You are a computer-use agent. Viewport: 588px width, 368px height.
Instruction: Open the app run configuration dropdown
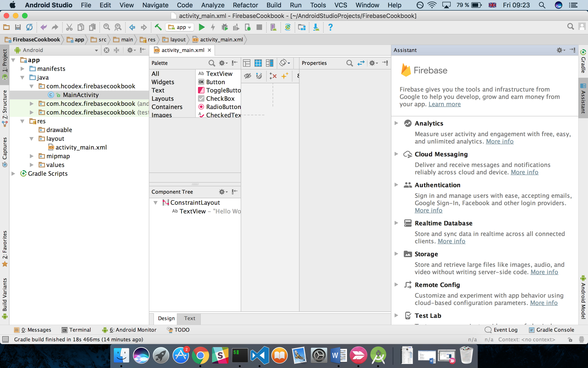180,27
